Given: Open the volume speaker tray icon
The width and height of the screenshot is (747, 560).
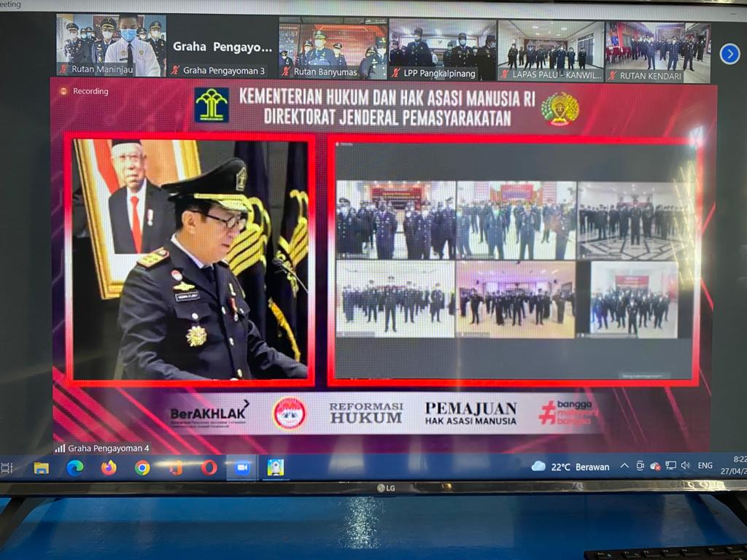Looking at the screenshot, I should [685, 465].
